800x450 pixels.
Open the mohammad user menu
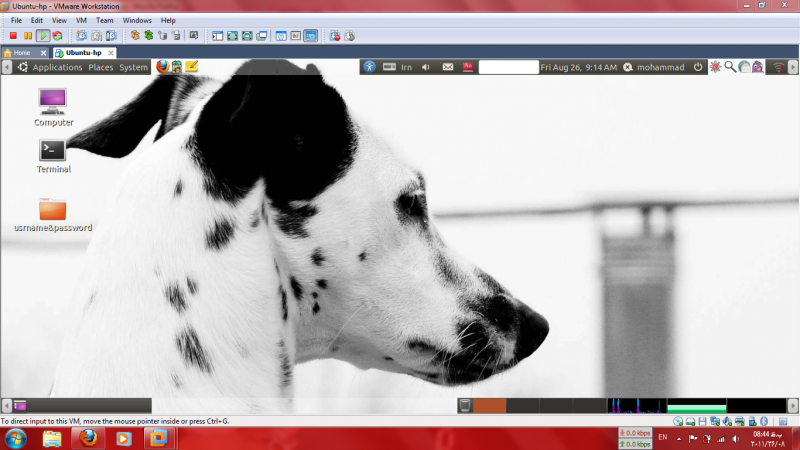655,67
